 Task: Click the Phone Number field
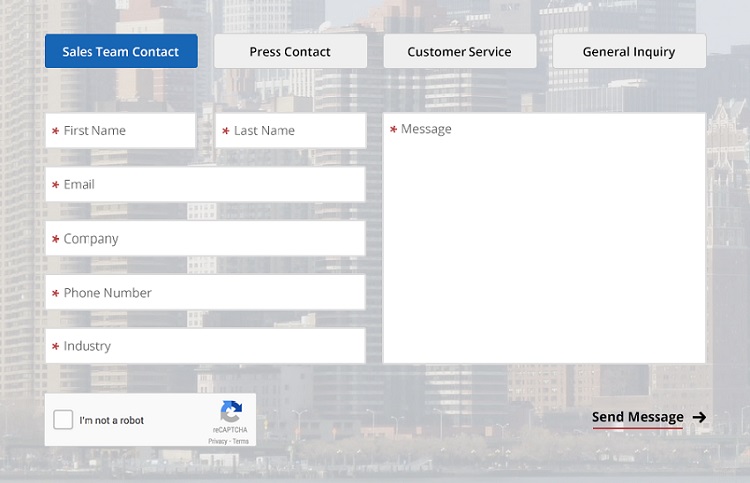205,293
